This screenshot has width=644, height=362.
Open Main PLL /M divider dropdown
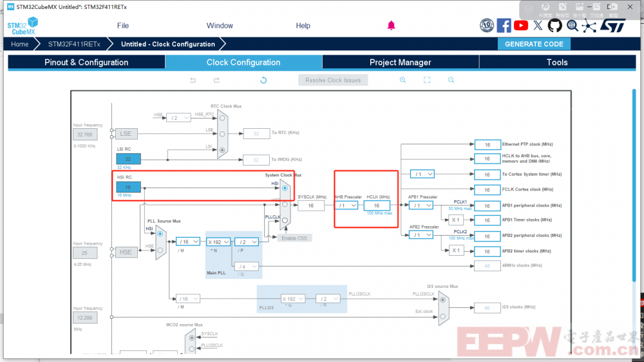point(188,242)
